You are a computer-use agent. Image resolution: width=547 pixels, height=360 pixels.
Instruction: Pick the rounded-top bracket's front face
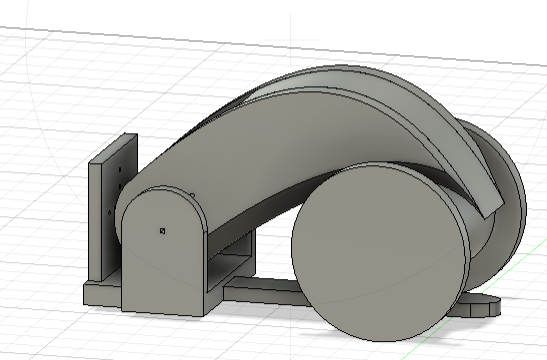pos(163,252)
